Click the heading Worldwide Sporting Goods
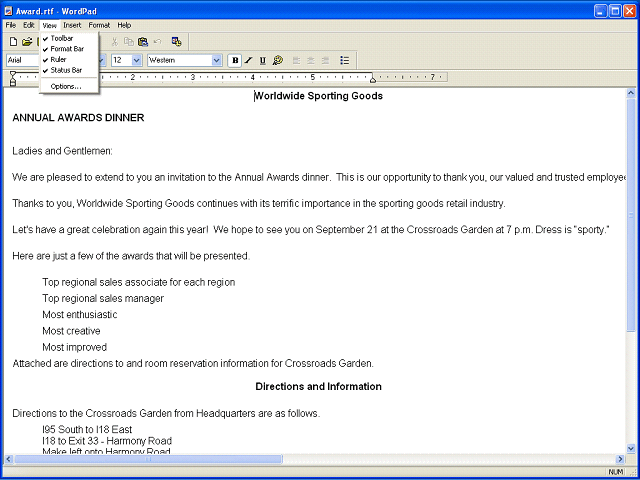 click(x=318, y=96)
